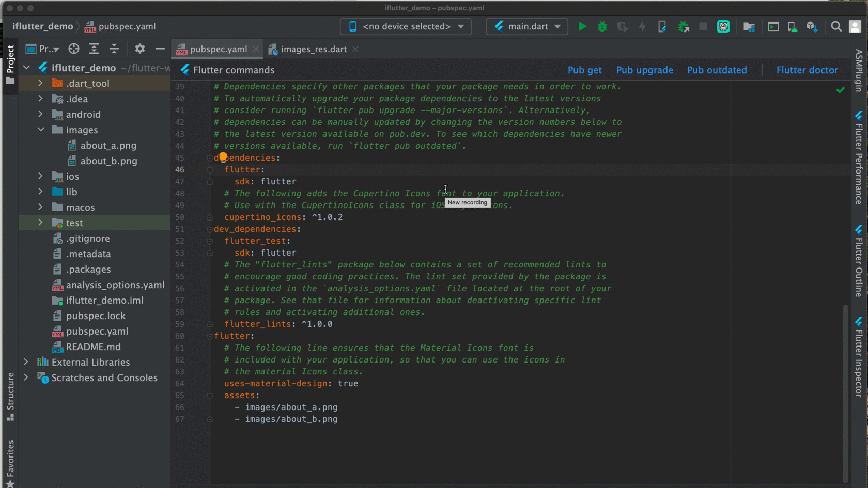
Task: Collapse the images folder
Action: [x=40, y=130]
